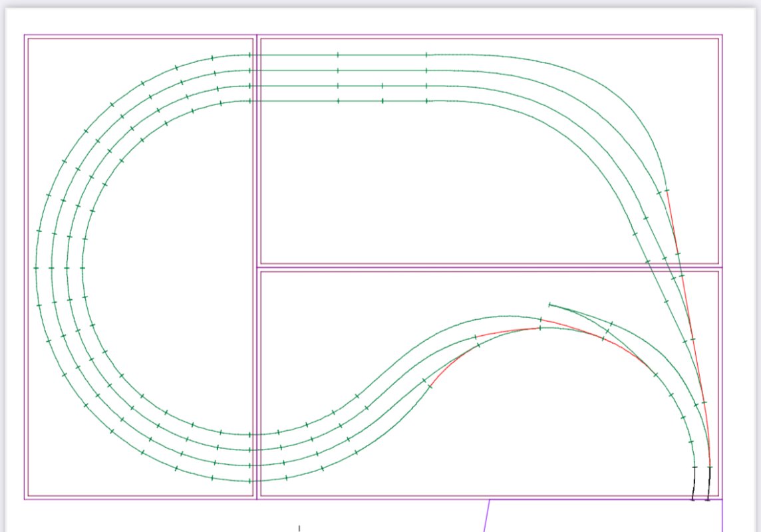761x532 pixels.
Task: Select the left black track end piece
Action: pos(693,483)
